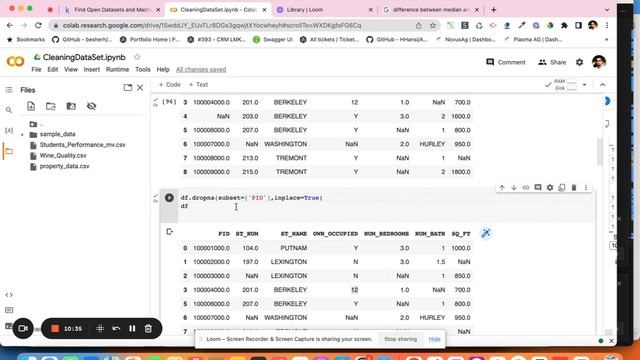Open more cell actions menu
The image size is (640, 360).
pos(586,187)
